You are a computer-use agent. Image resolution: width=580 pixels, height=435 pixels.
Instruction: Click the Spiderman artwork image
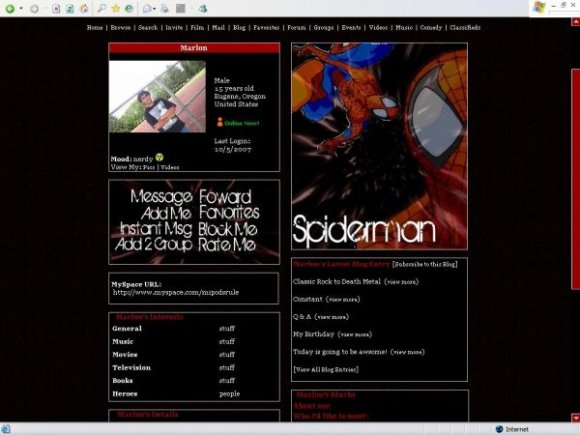pyautogui.click(x=380, y=146)
